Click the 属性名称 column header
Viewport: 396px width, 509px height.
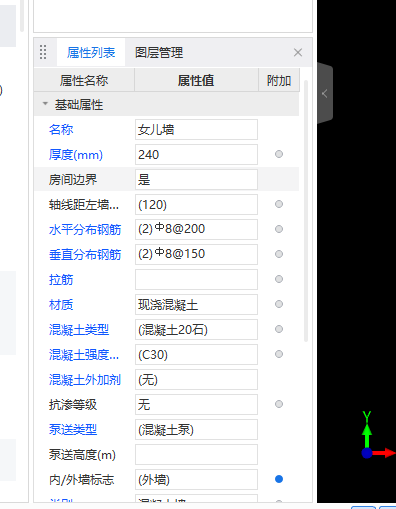coord(84,80)
